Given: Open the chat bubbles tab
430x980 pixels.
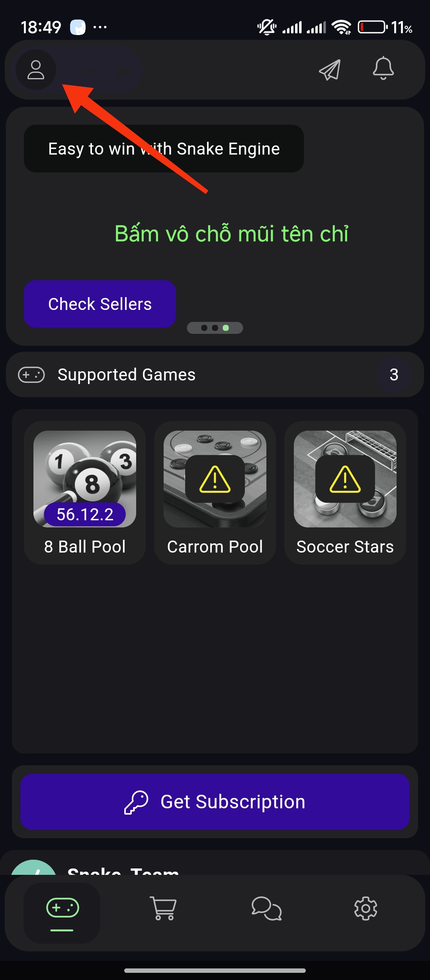Looking at the screenshot, I should [x=266, y=908].
